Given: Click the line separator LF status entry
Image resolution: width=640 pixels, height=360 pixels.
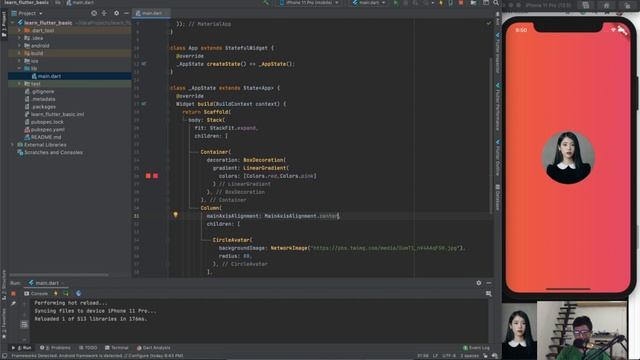Looking at the screenshot, I should click(x=435, y=356).
